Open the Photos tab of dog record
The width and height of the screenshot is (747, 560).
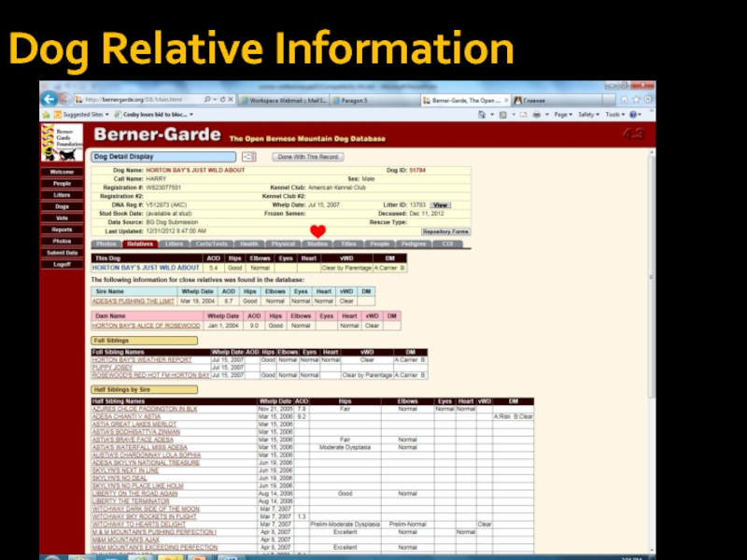[x=106, y=244]
